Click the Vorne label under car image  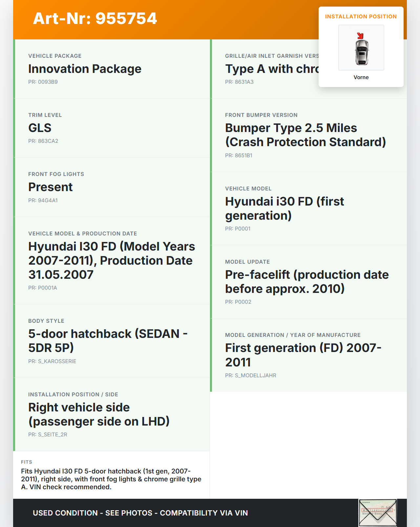pyautogui.click(x=361, y=77)
